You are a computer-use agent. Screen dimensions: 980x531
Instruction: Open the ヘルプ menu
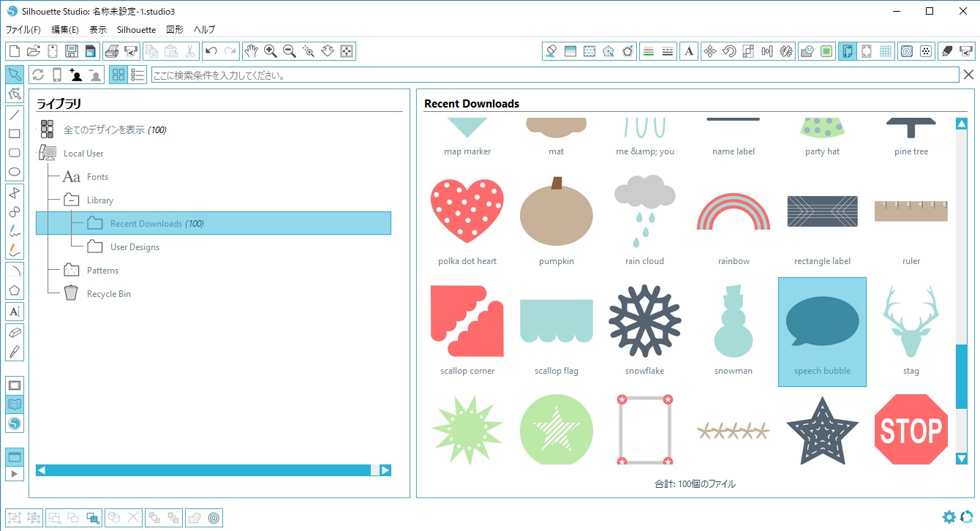[x=204, y=30]
